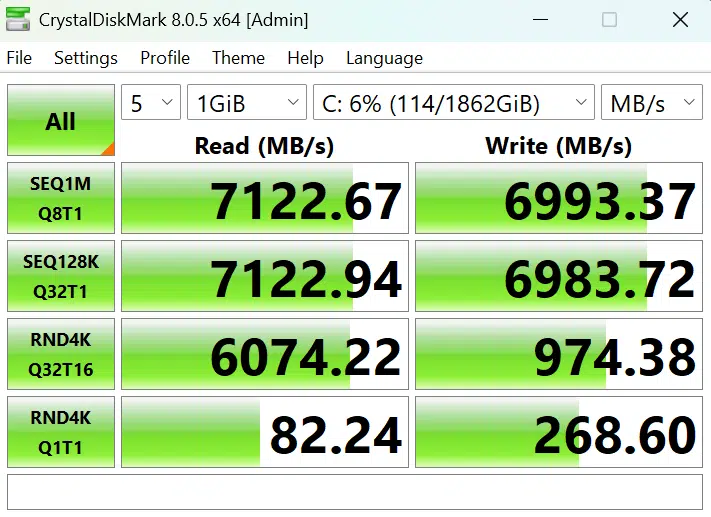Open the test count dropdown showing 5
The width and height of the screenshot is (711, 517).
tap(151, 102)
